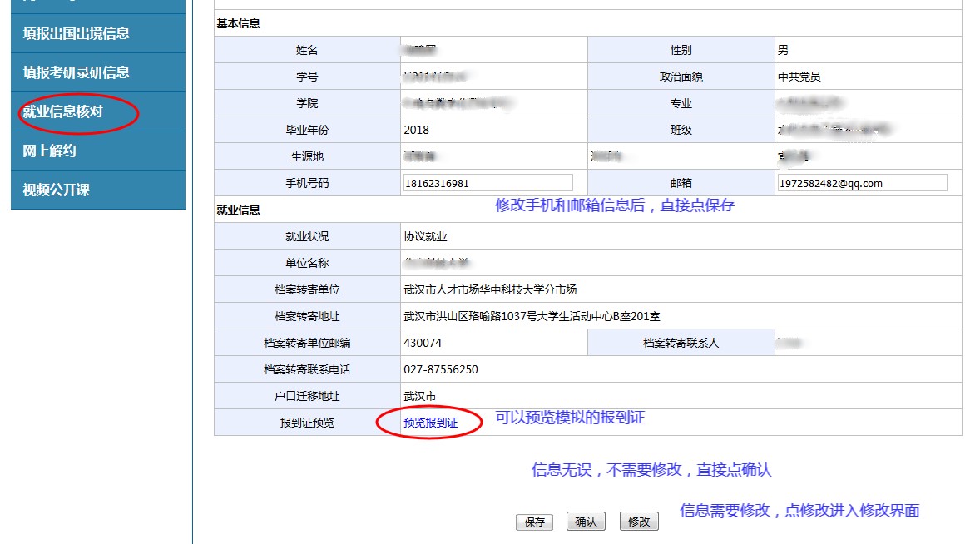Click the 户口迁移地址 value 武汉市

[x=419, y=396]
